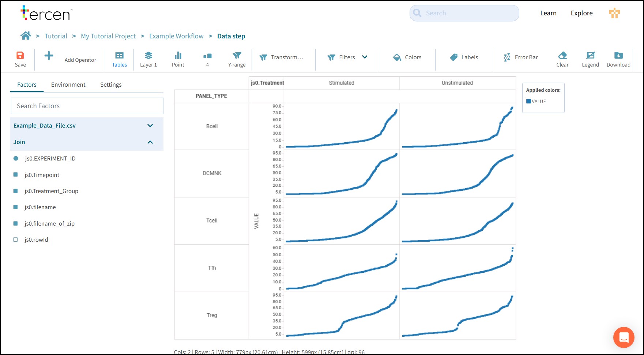The height and width of the screenshot is (355, 644).
Task: Click the Labels tag icon
Action: point(453,57)
